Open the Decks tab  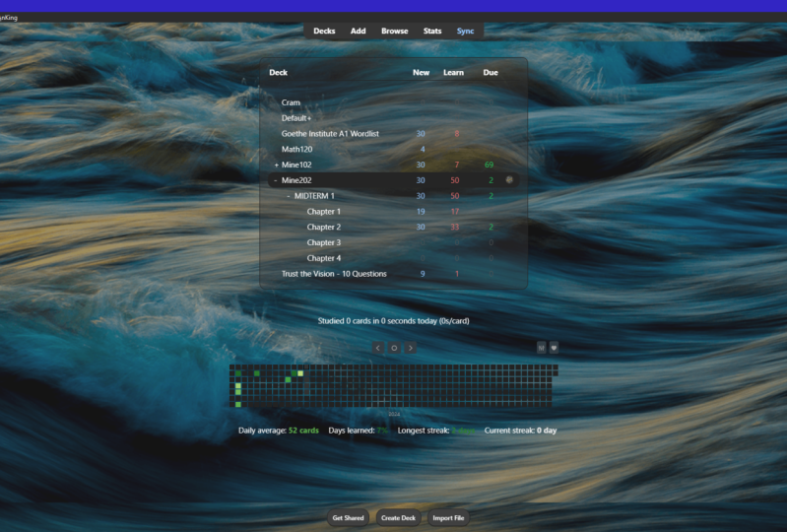click(x=324, y=31)
